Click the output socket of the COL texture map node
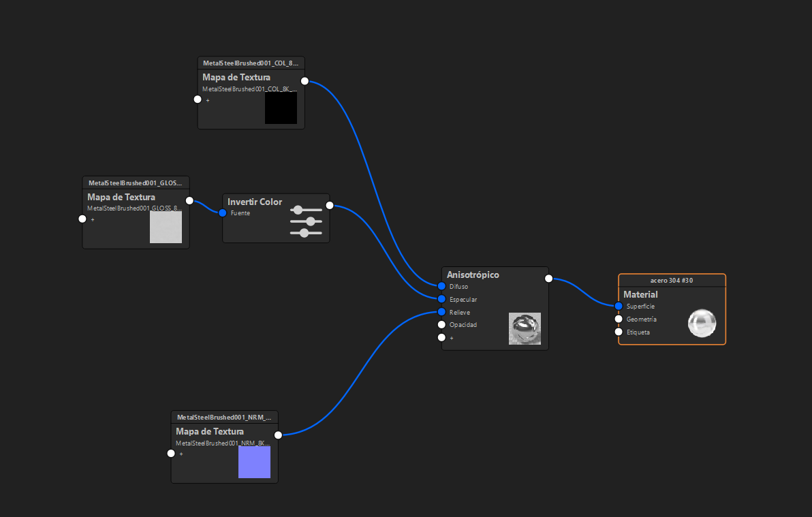The width and height of the screenshot is (812, 517). coord(304,81)
